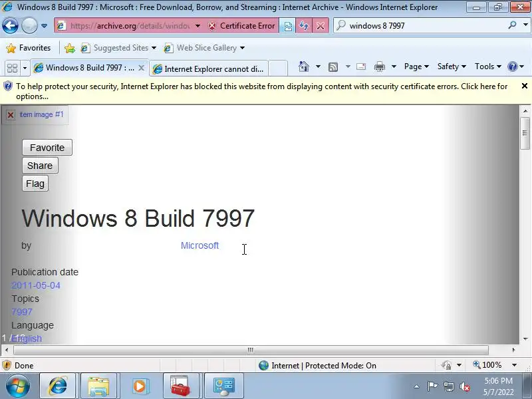Click the Help question mark icon
This screenshot has height=399, width=532.
point(512,66)
